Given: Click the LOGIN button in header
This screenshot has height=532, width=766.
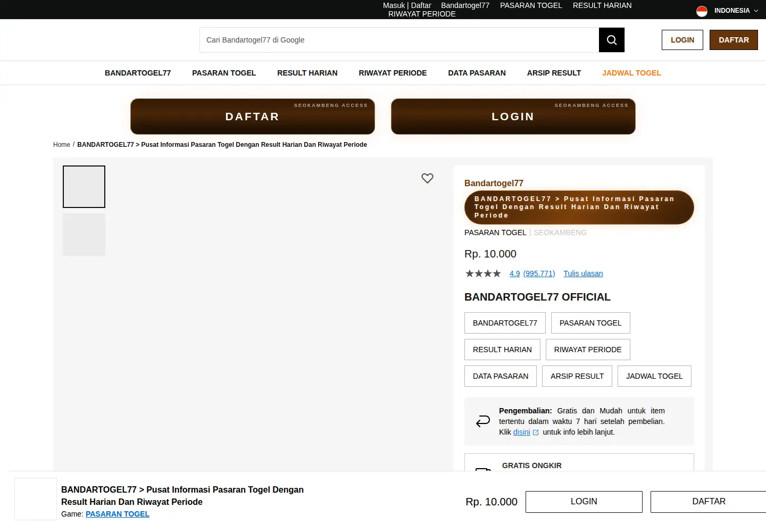Looking at the screenshot, I should [682, 40].
